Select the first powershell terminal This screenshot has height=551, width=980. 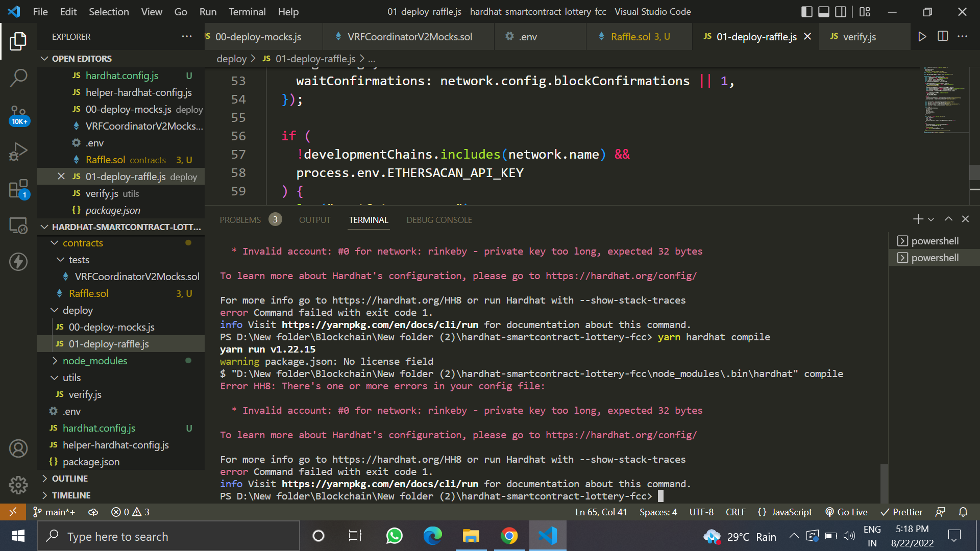(x=934, y=241)
